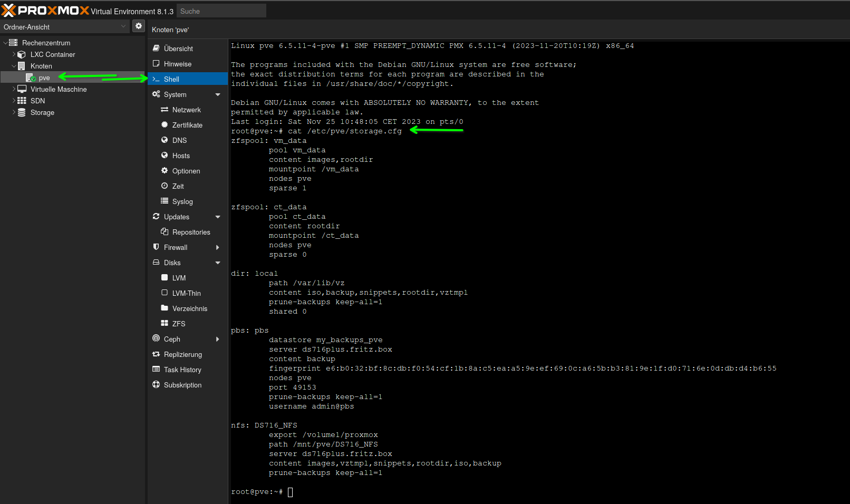Click the LXC Container cube icon
The height and width of the screenshot is (504, 850).
[x=22, y=54]
